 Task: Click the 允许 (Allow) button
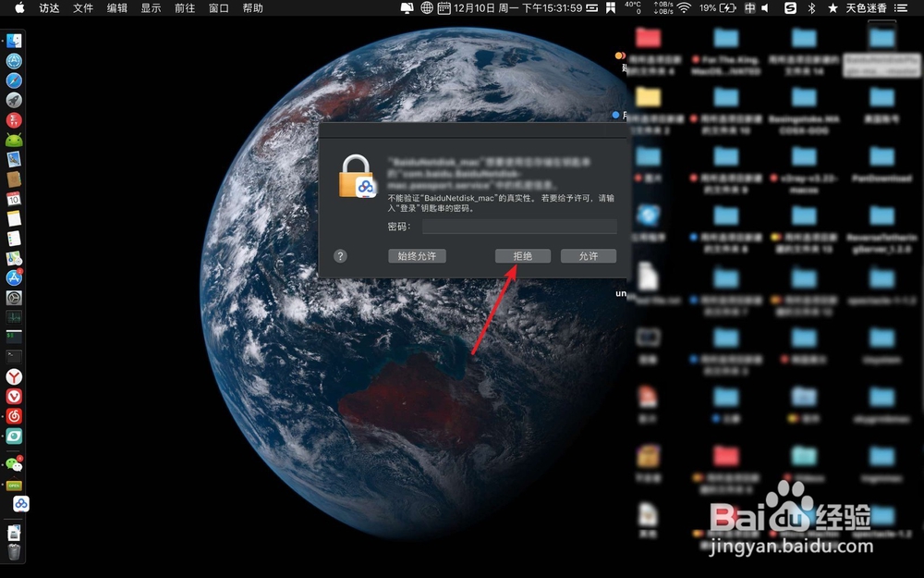[x=588, y=256]
